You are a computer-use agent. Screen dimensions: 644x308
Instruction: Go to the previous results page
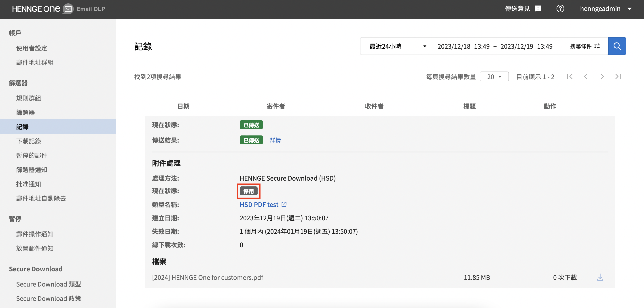pos(585,76)
